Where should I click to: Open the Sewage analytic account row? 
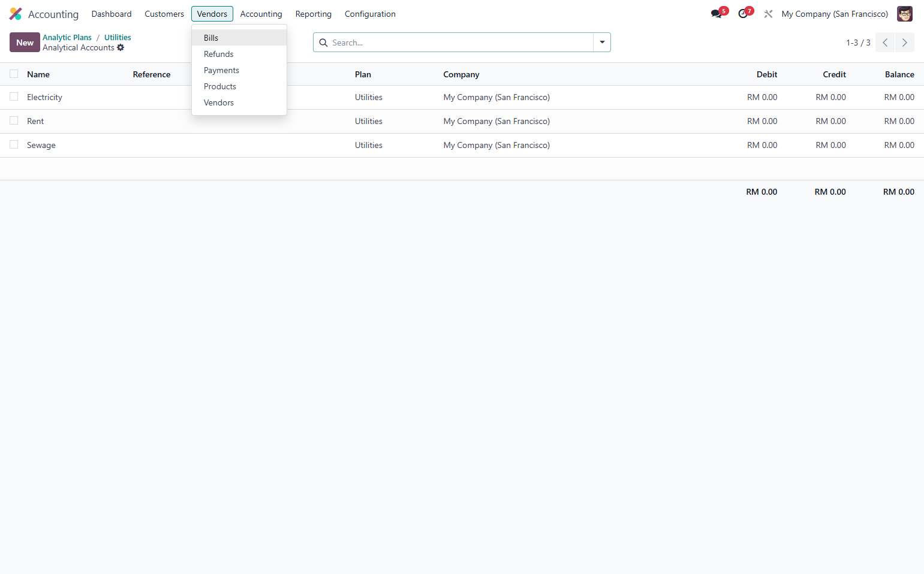click(x=462, y=145)
